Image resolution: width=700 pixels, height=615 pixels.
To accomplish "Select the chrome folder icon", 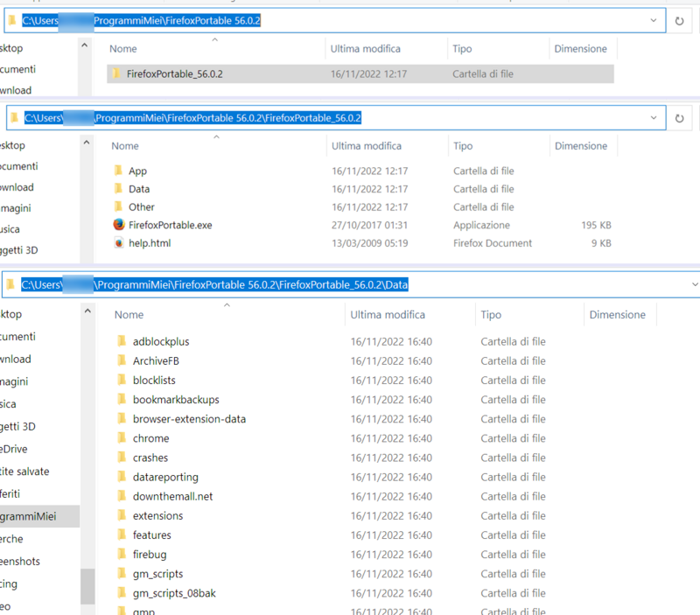I will (122, 437).
